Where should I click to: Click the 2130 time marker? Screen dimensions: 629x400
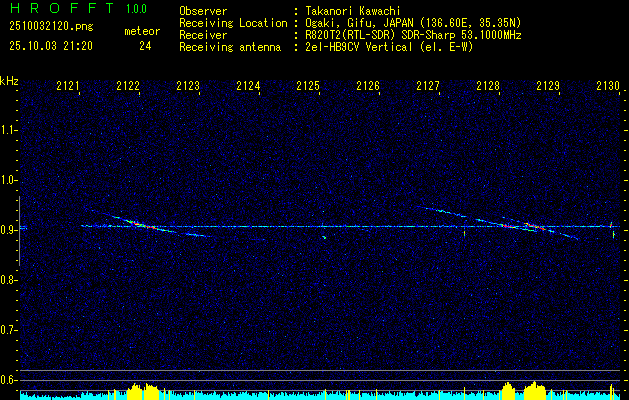click(x=608, y=86)
